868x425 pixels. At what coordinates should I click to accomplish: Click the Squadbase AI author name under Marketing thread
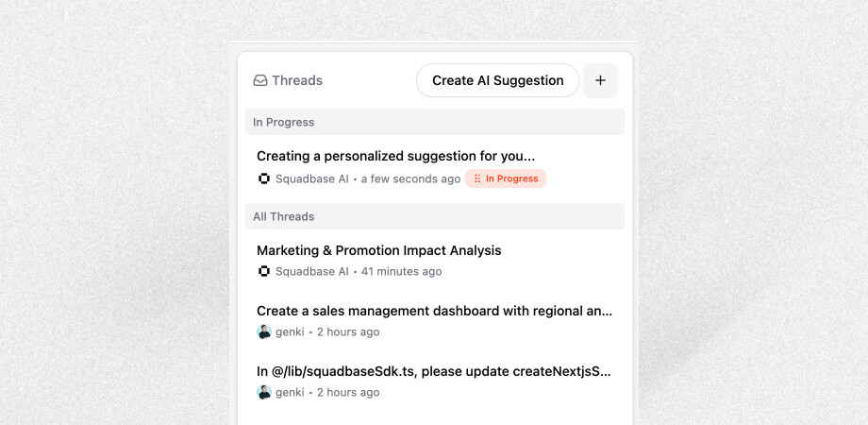(x=312, y=271)
